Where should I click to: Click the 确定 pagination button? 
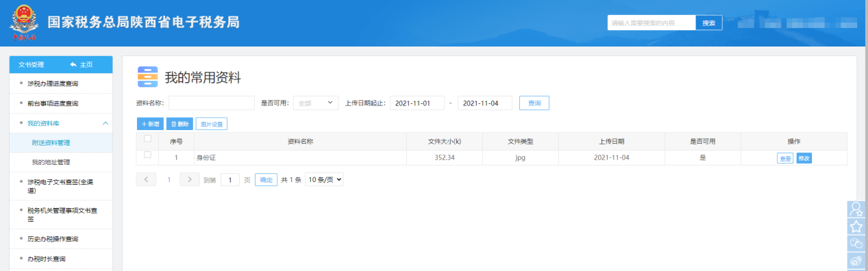pyautogui.click(x=266, y=179)
